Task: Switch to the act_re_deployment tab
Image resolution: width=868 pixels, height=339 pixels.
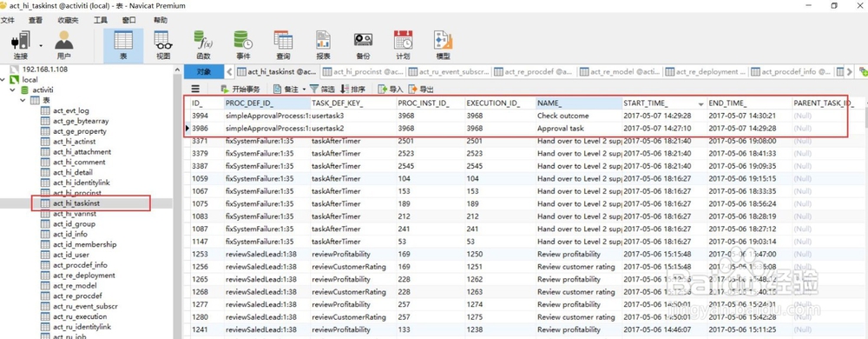Action: coord(707,71)
